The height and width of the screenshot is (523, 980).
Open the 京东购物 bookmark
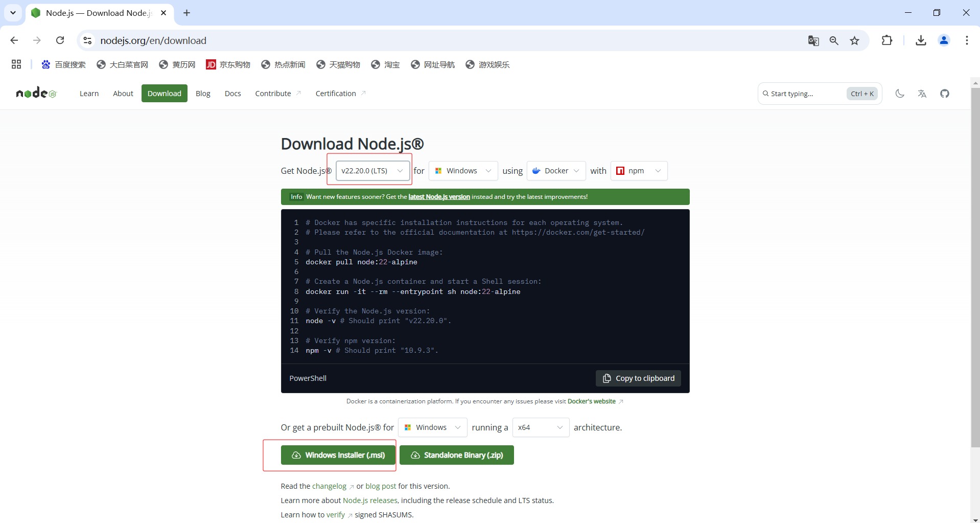[x=228, y=64]
